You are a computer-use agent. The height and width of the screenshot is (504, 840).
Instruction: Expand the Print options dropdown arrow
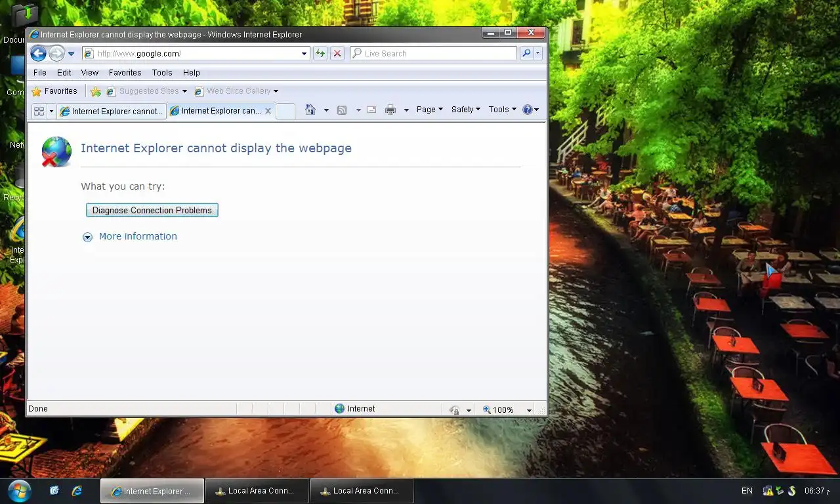pyautogui.click(x=406, y=110)
